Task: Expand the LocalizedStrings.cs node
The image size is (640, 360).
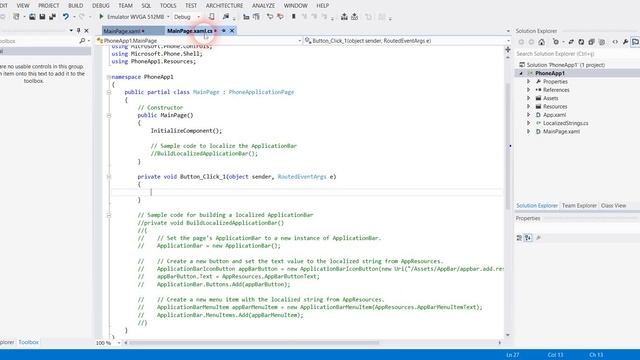Action: pyautogui.click(x=529, y=123)
